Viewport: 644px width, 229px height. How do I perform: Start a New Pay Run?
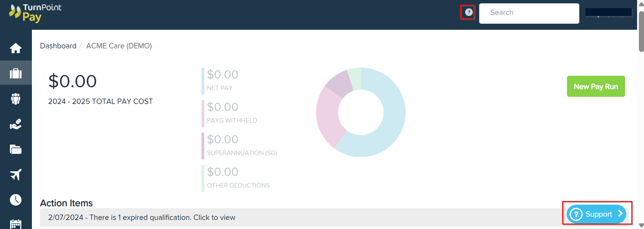pos(596,86)
